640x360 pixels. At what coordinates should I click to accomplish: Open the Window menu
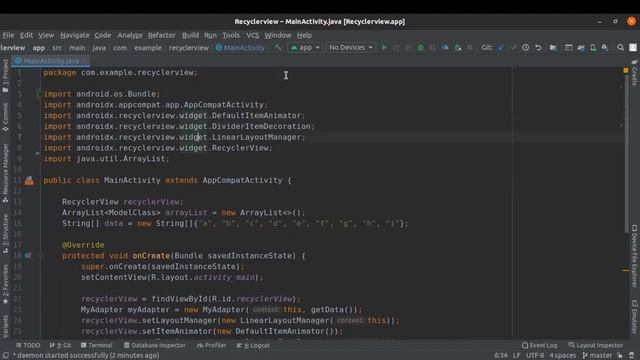(278, 35)
